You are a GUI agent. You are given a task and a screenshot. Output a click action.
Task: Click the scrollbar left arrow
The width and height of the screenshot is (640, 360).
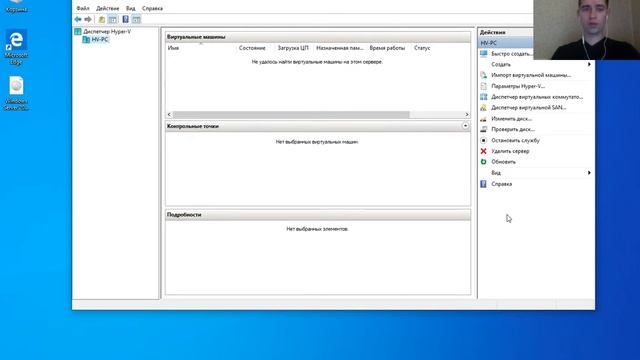169,115
